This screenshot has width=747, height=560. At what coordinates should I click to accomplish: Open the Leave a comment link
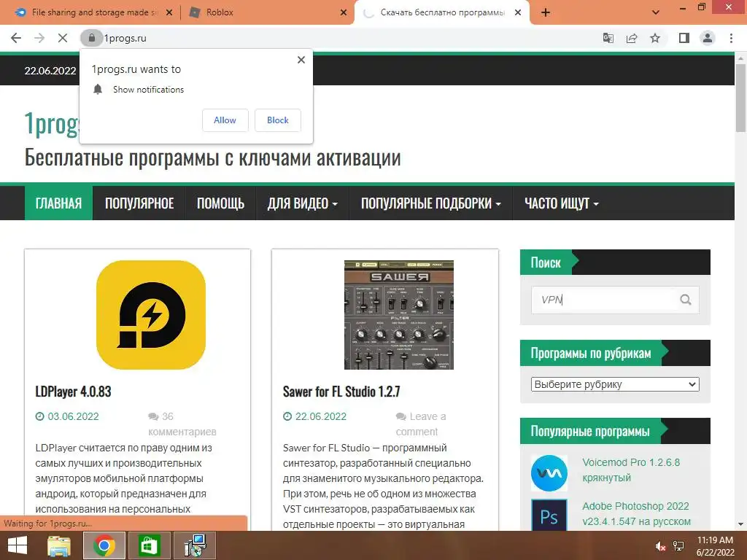point(421,424)
